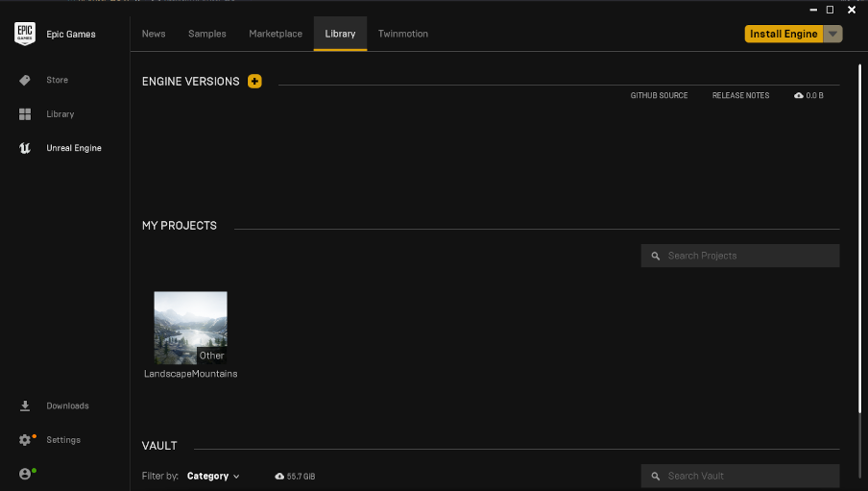Switch to the Twinmotion tab

coord(403,34)
